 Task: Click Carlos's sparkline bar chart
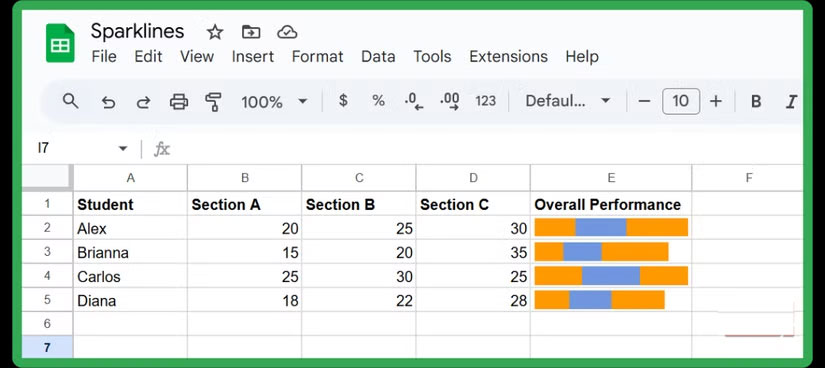point(611,276)
